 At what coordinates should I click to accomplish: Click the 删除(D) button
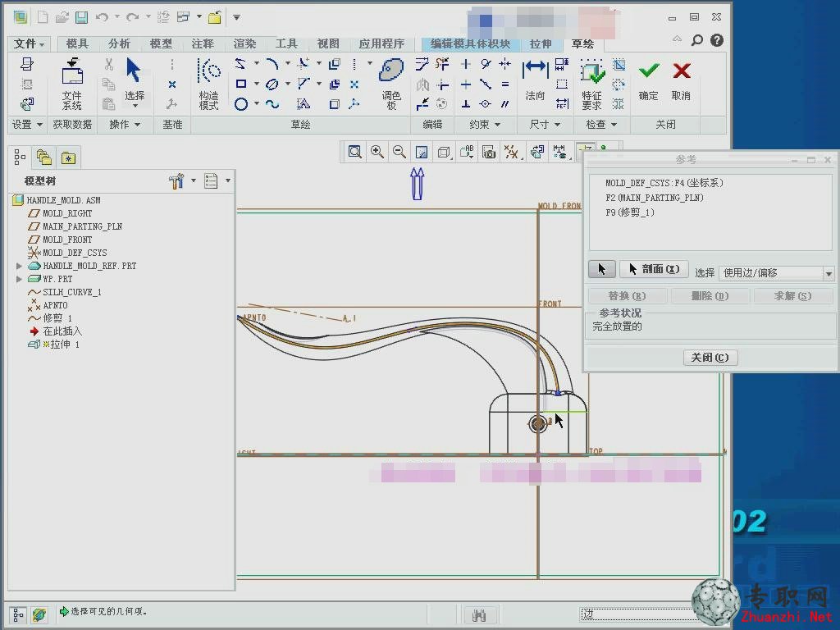(710, 295)
